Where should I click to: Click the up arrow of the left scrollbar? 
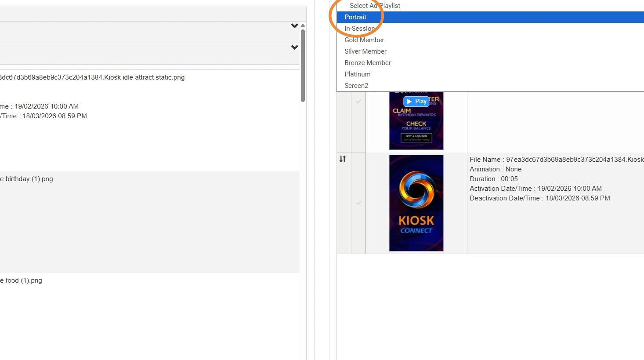coord(303,25)
